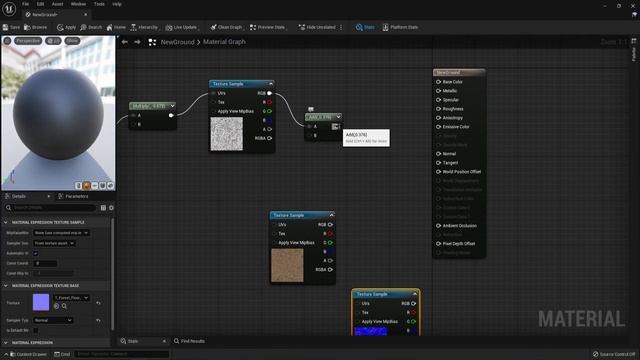The image size is (640, 360).
Task: Click the Source Control Off status
Action: 614,354
